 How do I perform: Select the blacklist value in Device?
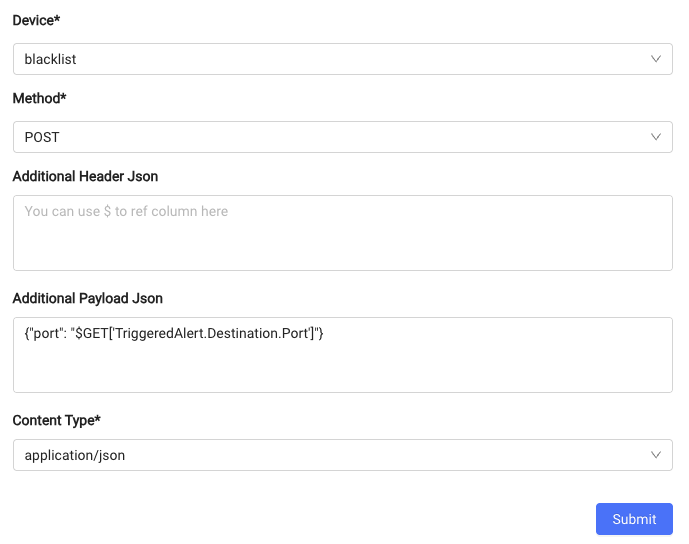tap(51, 59)
